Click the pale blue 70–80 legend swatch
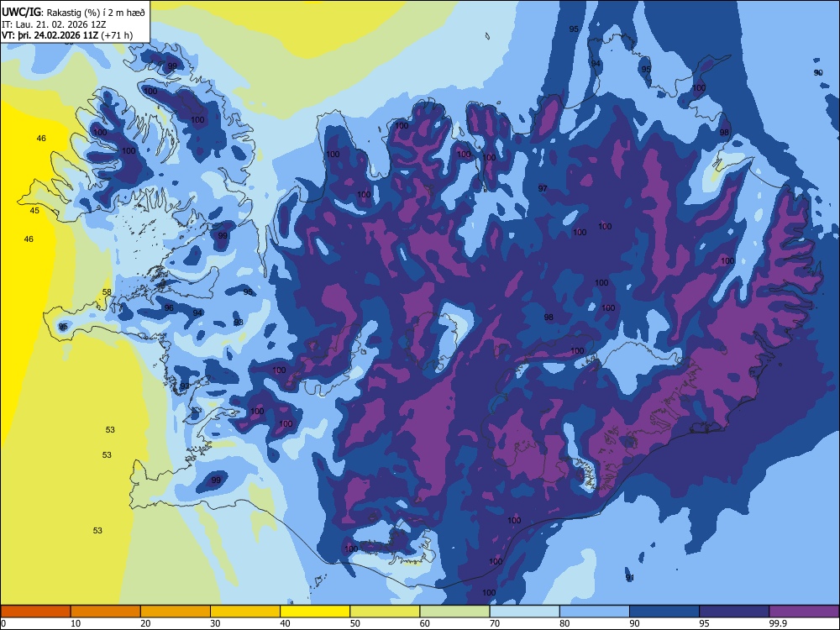This screenshot has width=840, height=630. pos(524,612)
